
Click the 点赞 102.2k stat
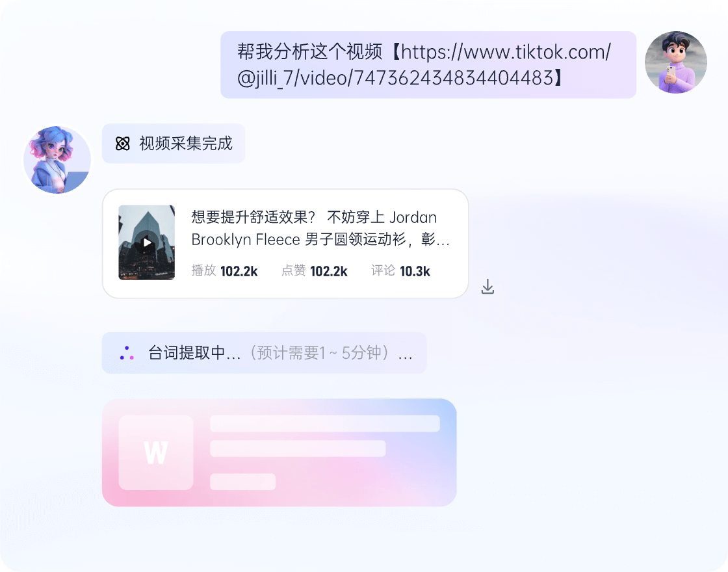point(315,271)
